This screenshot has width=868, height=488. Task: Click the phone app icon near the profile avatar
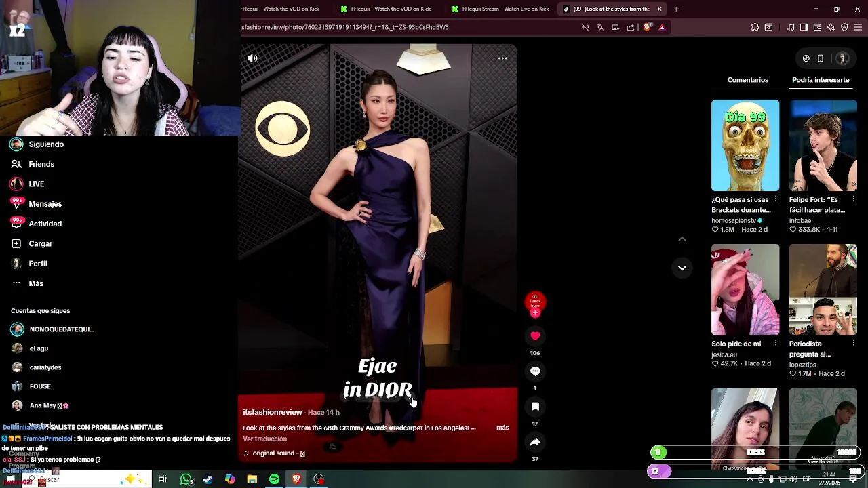click(x=821, y=58)
